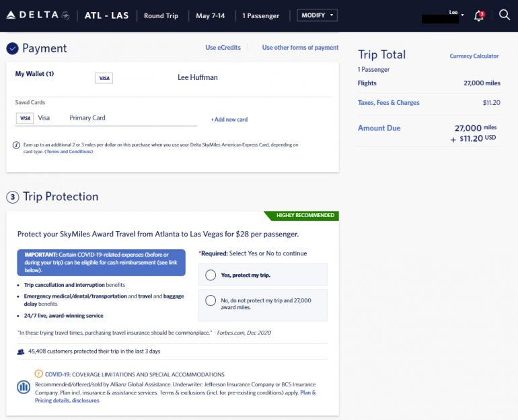The width and height of the screenshot is (518, 420).
Task: Click the Payment checkmark circle icon
Action: 12,48
